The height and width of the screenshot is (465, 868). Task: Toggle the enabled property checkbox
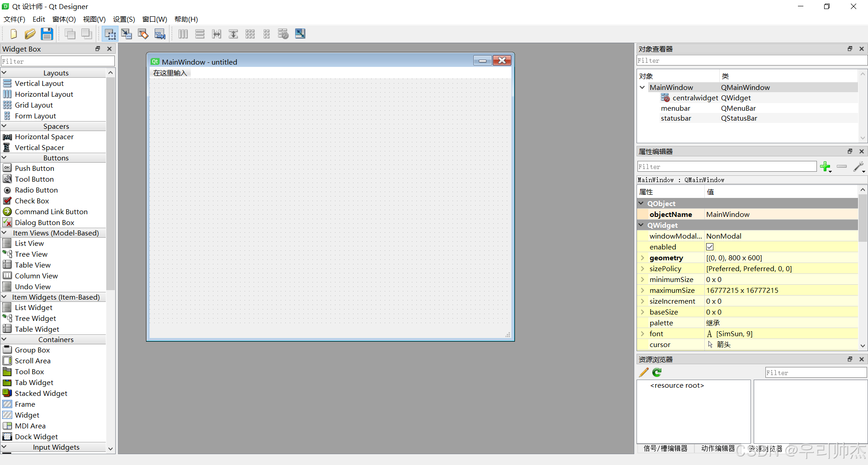tap(709, 247)
